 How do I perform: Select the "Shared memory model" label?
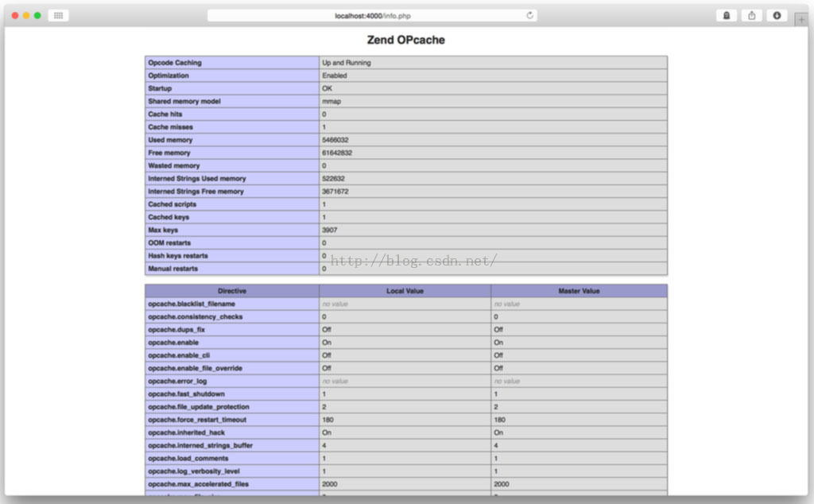click(184, 102)
